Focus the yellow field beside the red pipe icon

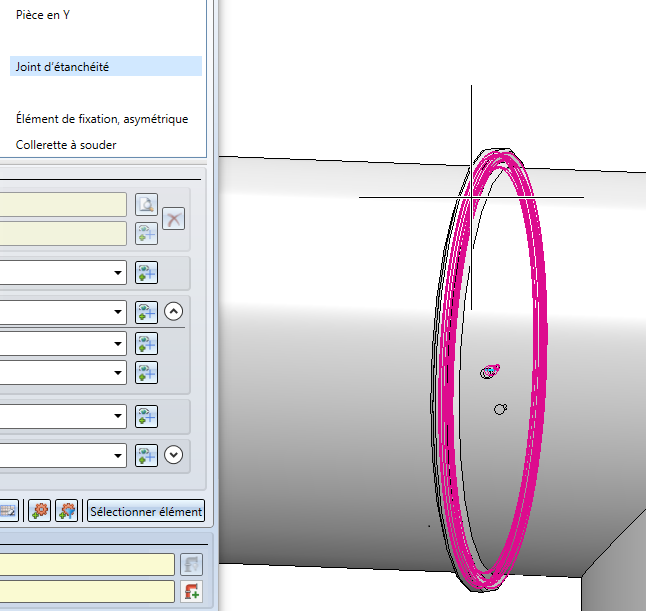click(87, 592)
